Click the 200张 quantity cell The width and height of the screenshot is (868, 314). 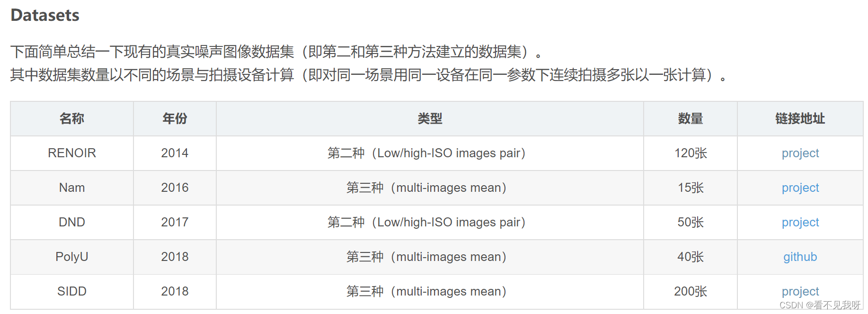point(690,291)
